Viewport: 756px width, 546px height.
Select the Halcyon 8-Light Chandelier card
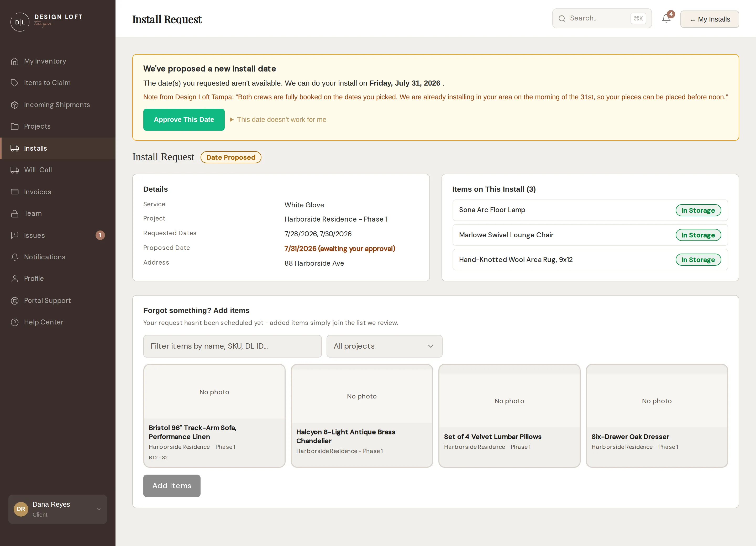[x=362, y=416]
